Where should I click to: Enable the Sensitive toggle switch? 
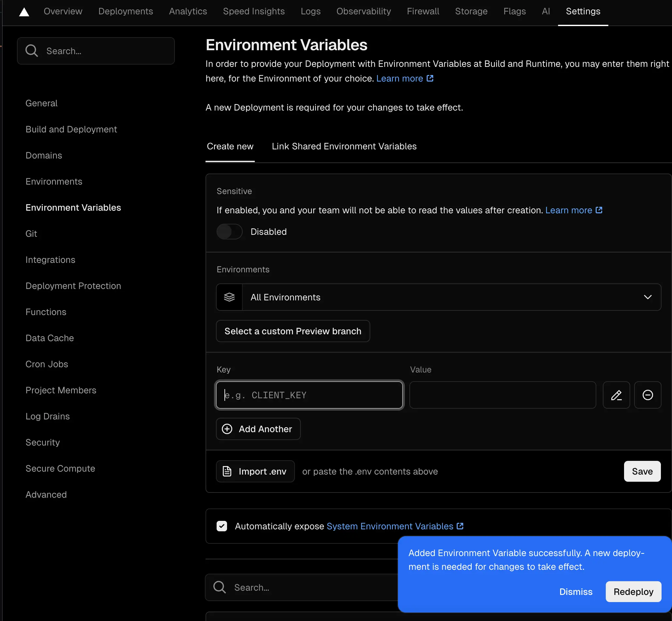click(x=229, y=232)
